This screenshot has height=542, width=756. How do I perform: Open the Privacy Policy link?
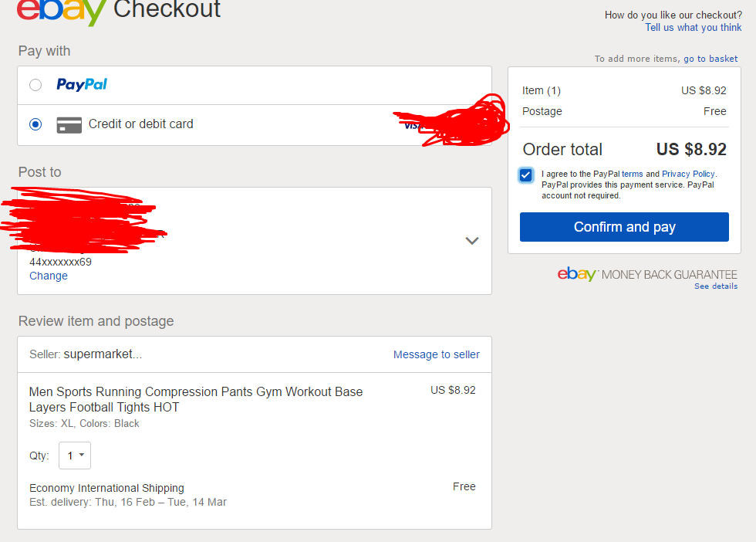point(688,174)
